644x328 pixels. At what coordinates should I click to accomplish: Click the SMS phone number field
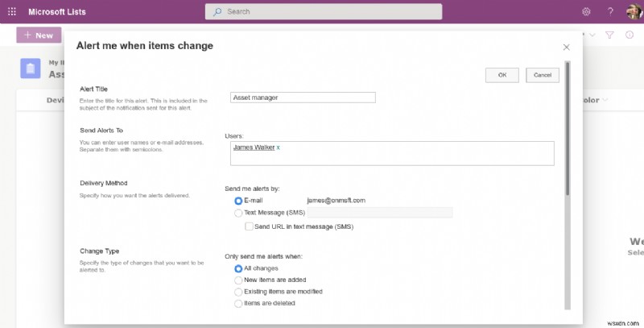click(x=380, y=213)
